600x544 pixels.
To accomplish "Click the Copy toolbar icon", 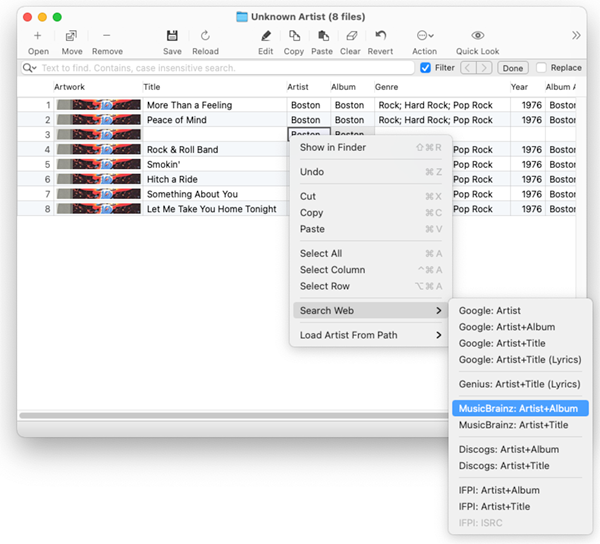I will [294, 36].
